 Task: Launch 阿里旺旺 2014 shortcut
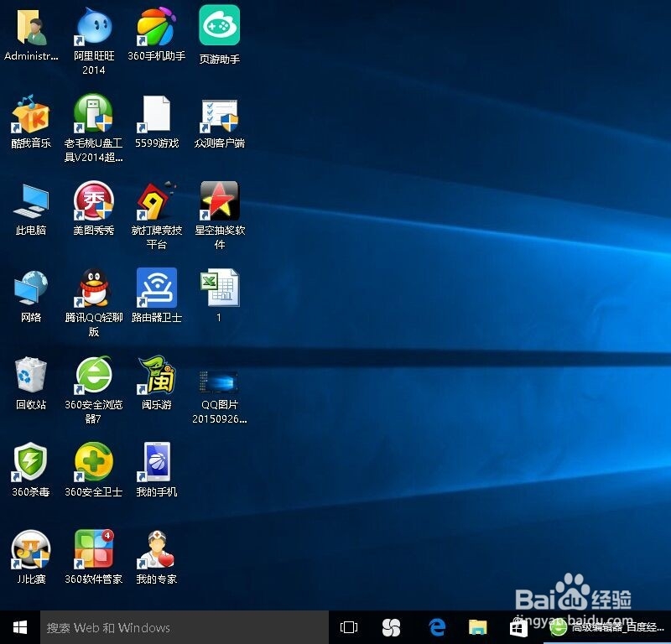click(93, 28)
